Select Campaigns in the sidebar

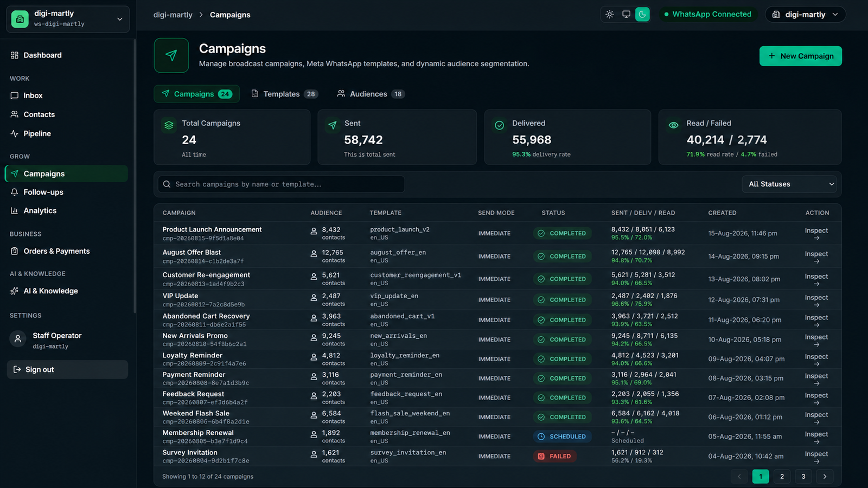pos(67,174)
